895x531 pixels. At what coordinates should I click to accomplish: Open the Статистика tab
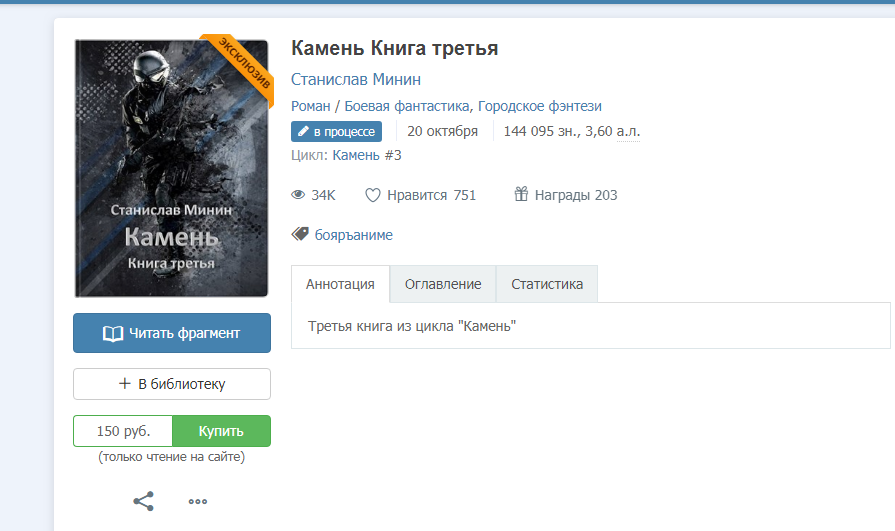[547, 284]
